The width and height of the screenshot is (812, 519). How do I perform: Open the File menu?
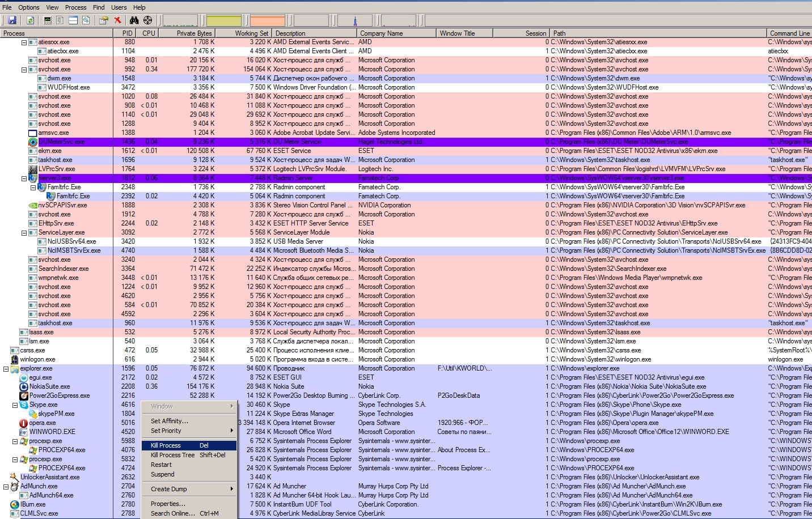7,7
